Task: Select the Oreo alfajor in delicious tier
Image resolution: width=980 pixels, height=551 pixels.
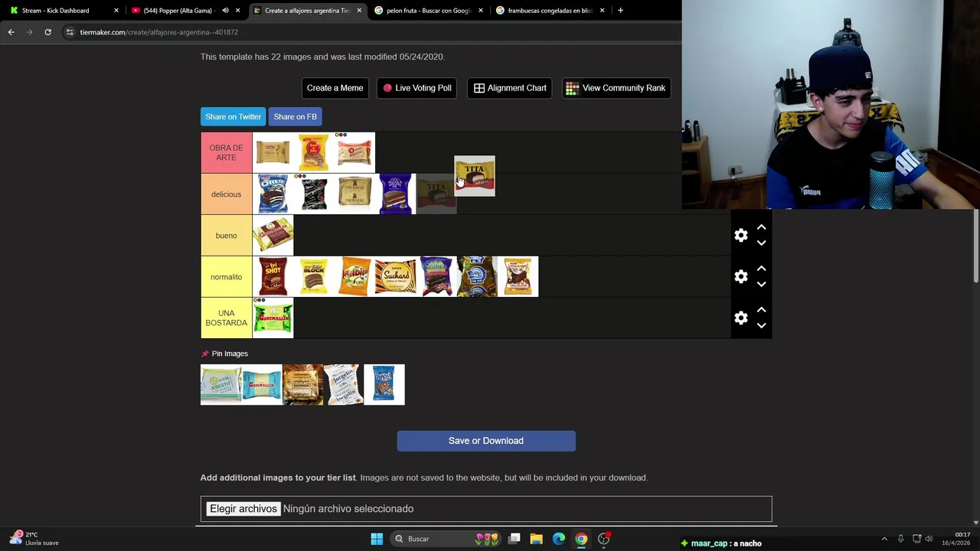Action: [273, 194]
